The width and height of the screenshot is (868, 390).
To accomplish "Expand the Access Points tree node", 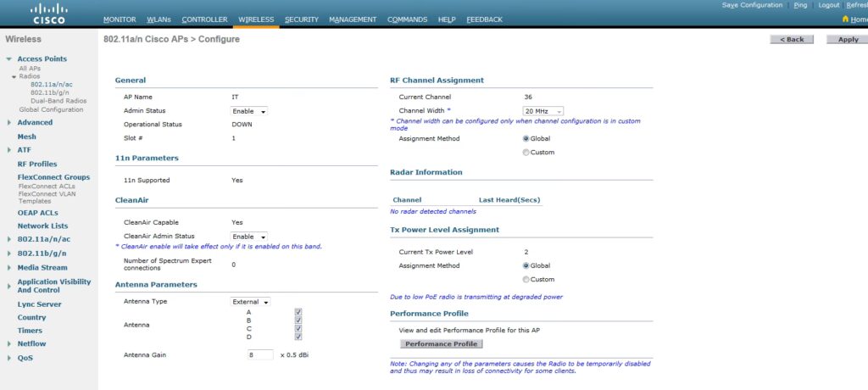I will [x=9, y=59].
